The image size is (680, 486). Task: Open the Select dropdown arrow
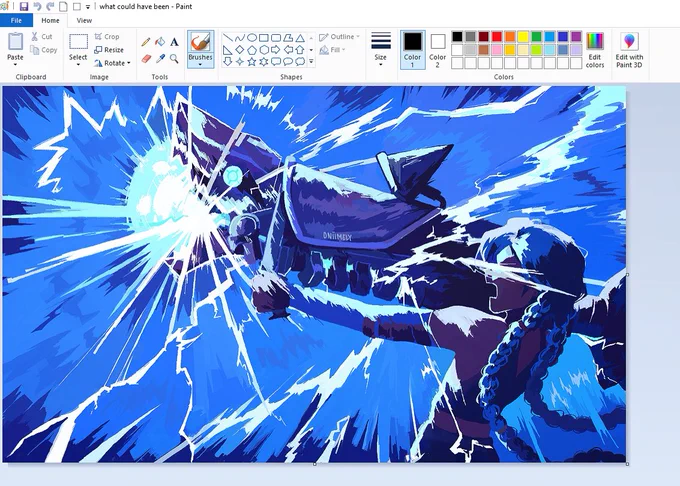point(78,65)
